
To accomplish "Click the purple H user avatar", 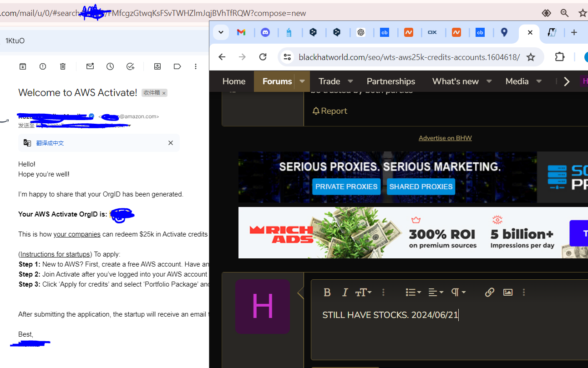I will tap(263, 307).
